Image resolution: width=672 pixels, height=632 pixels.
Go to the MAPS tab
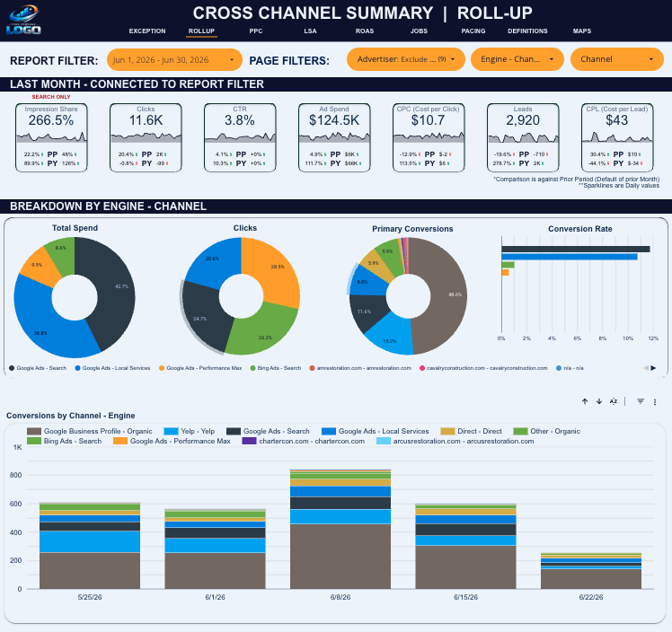[x=582, y=31]
